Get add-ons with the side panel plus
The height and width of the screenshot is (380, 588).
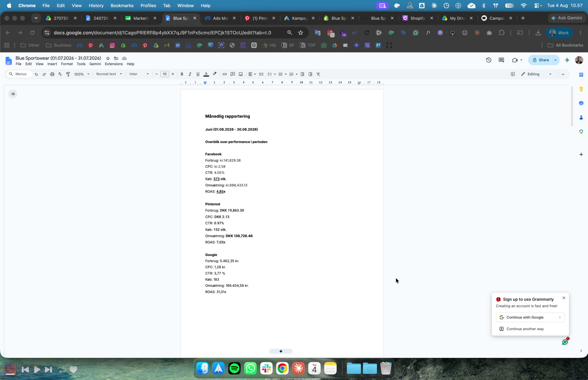pyautogui.click(x=581, y=154)
